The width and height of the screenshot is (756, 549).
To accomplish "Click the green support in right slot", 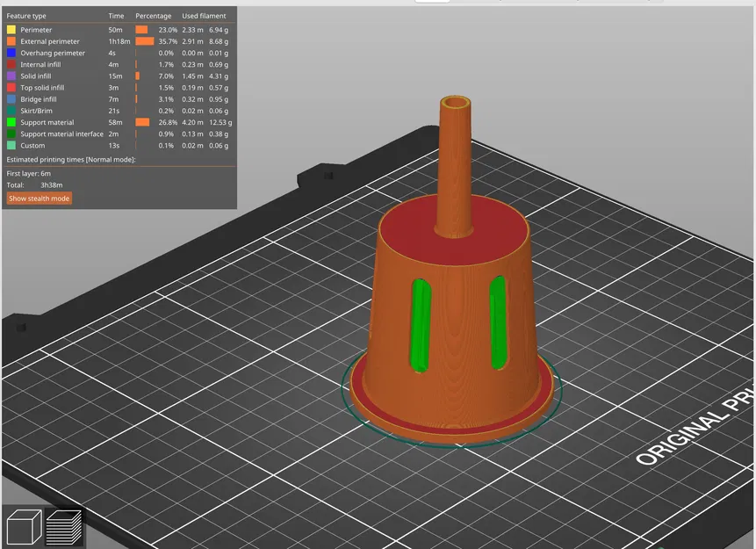I will coord(498,322).
